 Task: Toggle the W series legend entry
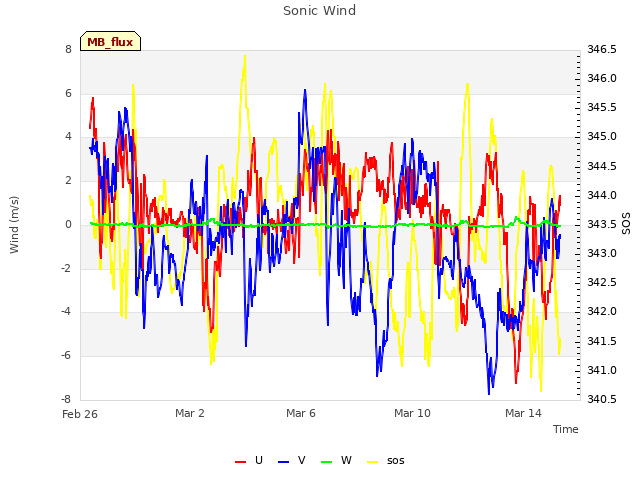click(x=336, y=461)
